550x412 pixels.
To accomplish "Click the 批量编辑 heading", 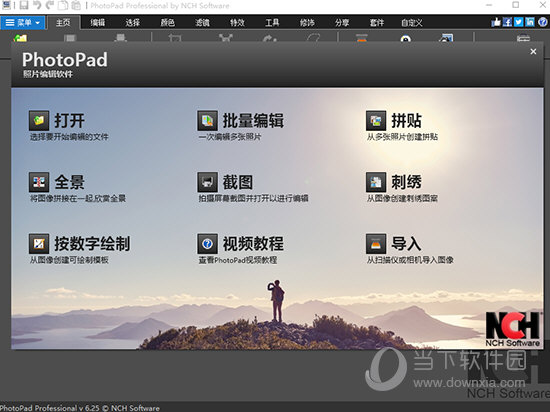I will pyautogui.click(x=253, y=121).
